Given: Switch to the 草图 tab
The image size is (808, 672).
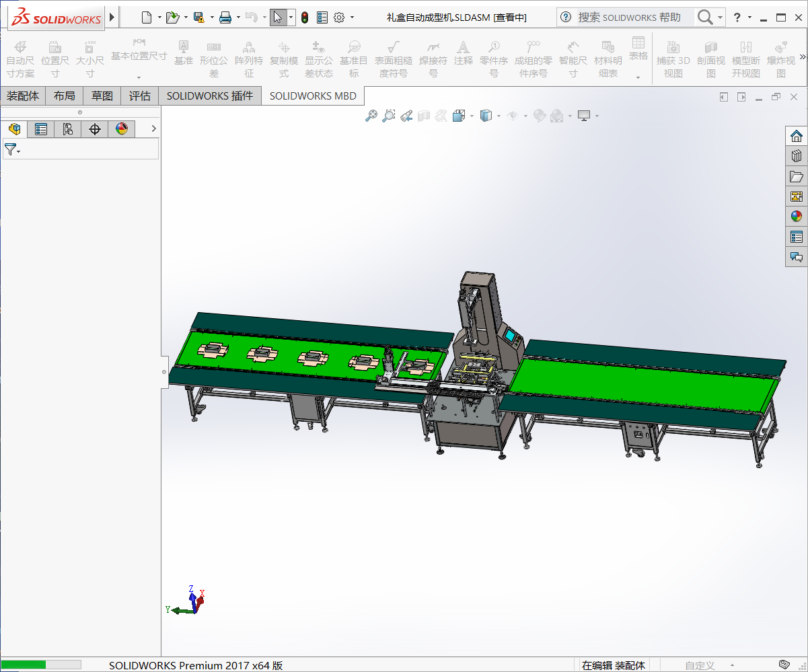Looking at the screenshot, I should [102, 96].
